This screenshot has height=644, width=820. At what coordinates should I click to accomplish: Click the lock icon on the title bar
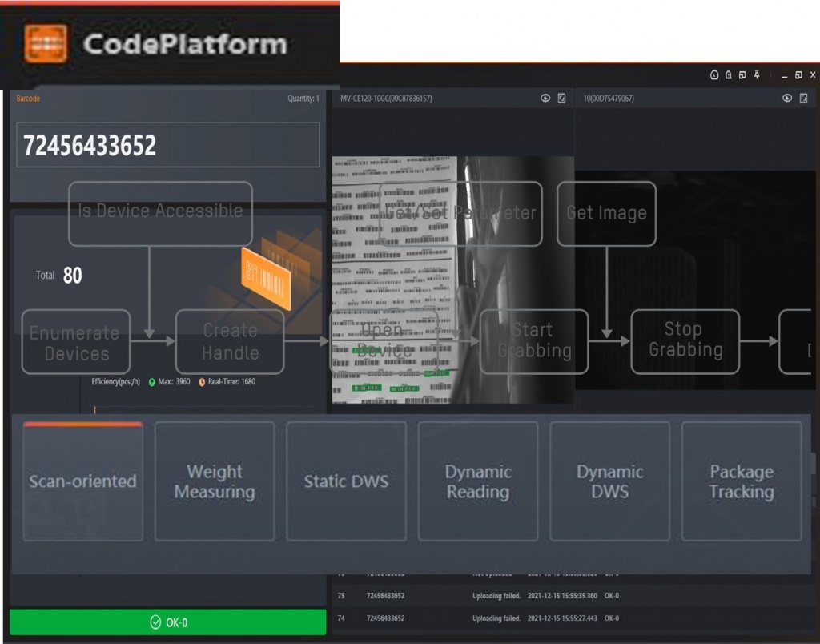pos(728,74)
